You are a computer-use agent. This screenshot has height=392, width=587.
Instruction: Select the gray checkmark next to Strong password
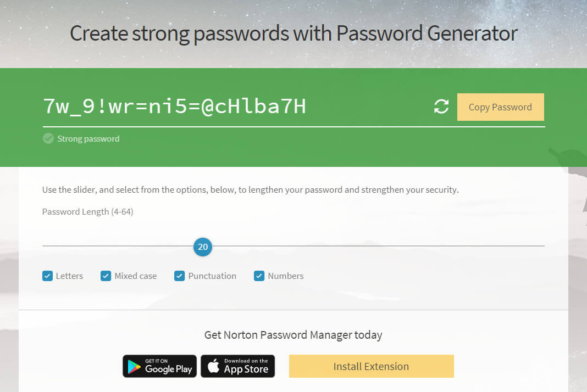(x=48, y=138)
